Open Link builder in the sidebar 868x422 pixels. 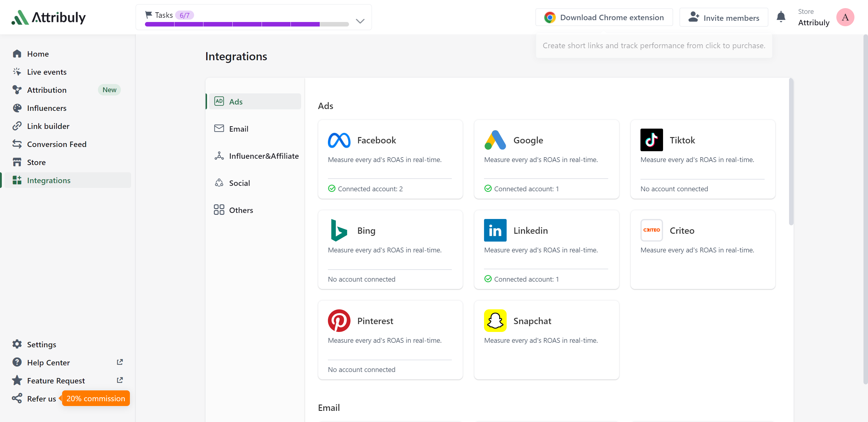click(x=48, y=126)
